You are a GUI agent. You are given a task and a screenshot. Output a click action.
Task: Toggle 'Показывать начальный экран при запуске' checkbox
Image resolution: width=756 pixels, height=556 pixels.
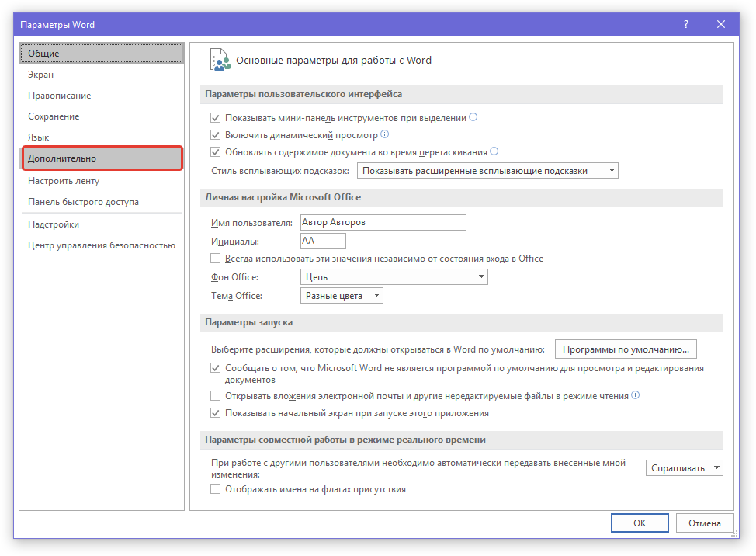(216, 413)
